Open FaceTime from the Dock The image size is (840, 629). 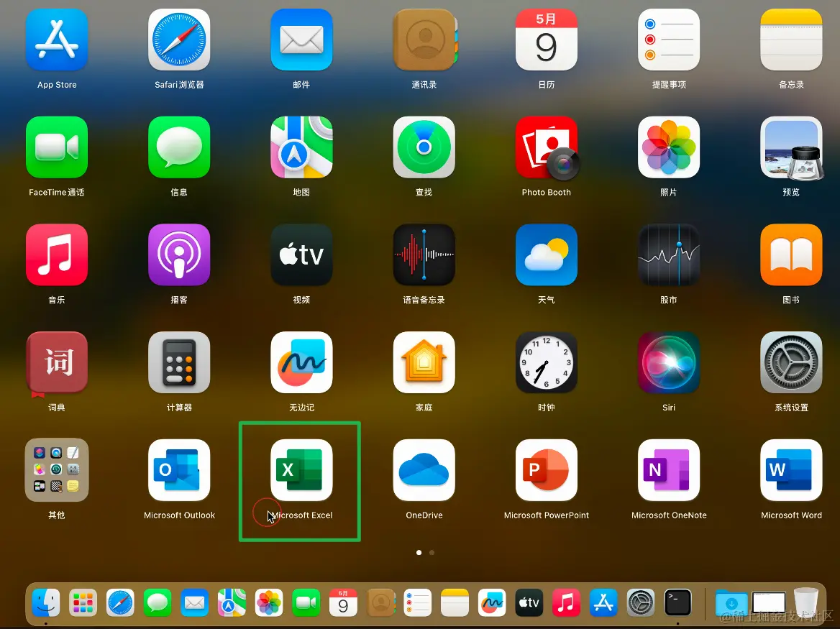306,603
